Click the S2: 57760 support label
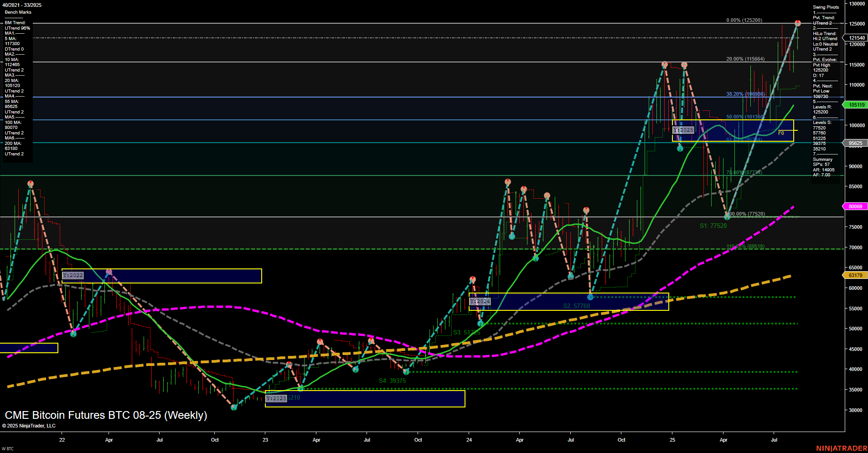The width and height of the screenshot is (868, 453). pyautogui.click(x=576, y=306)
